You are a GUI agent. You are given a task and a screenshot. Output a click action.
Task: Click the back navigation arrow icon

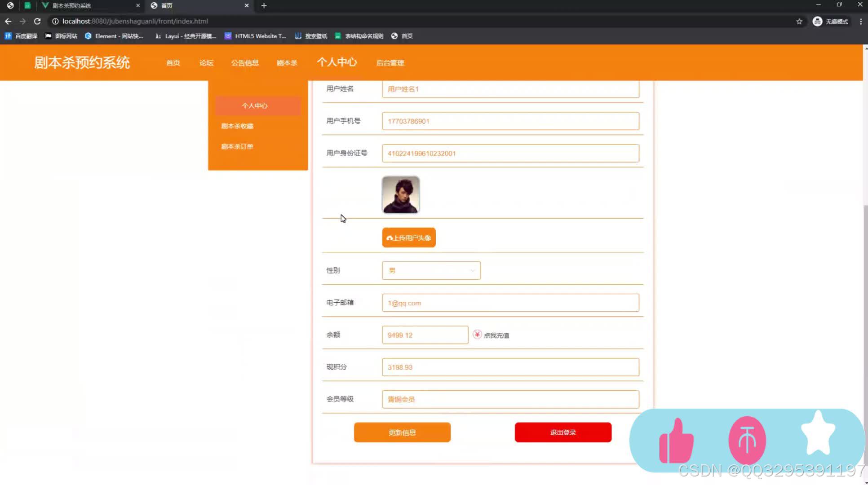pos(8,21)
